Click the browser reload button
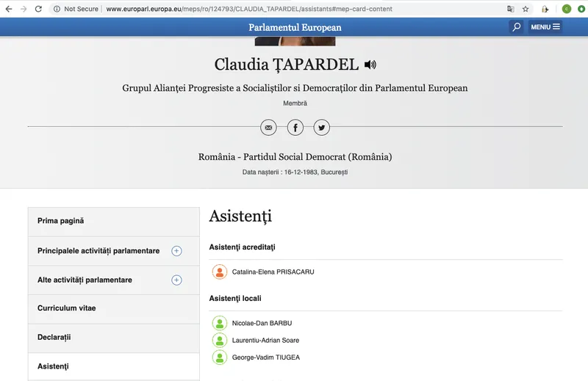The image size is (588, 381). tap(38, 9)
